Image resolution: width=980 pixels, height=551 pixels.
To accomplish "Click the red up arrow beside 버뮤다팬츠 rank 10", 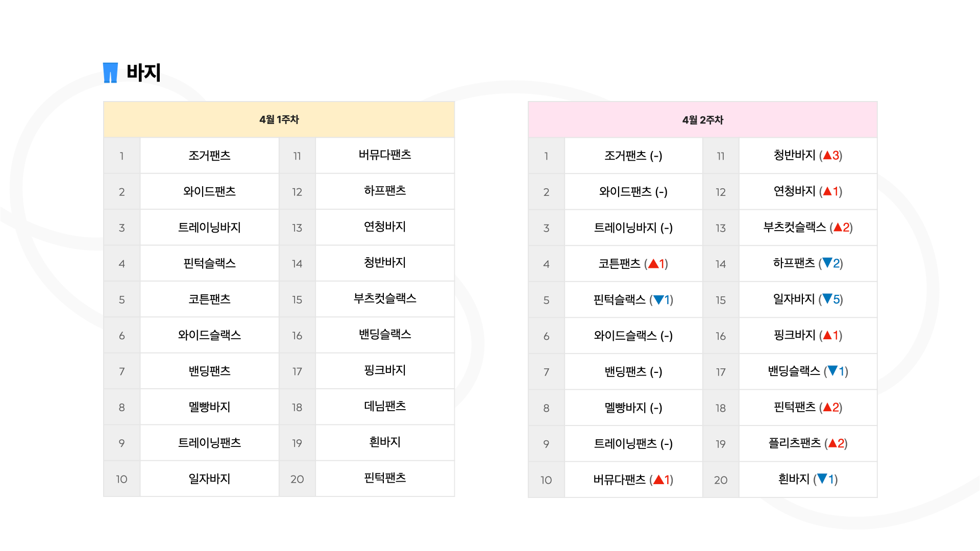I will tap(658, 480).
